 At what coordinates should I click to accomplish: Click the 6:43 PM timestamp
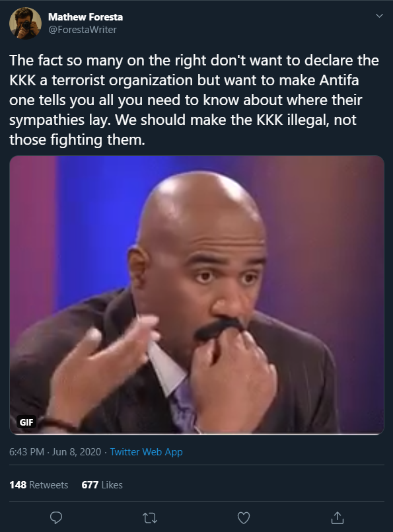[x=26, y=452]
